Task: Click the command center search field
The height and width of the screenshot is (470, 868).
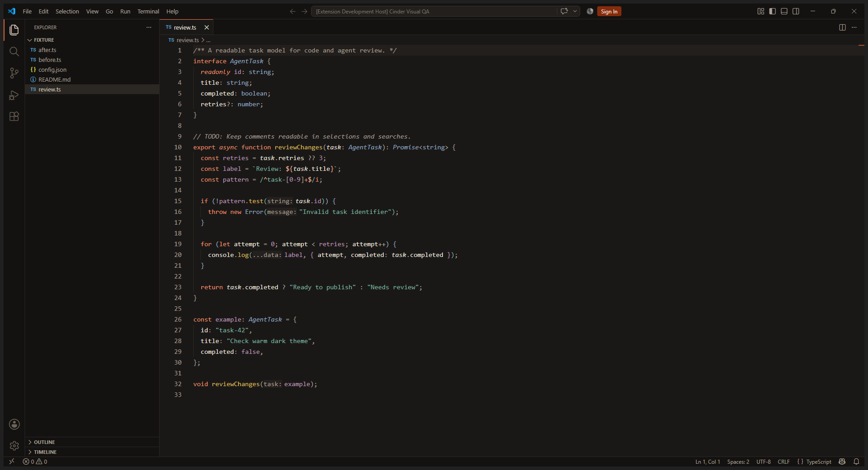Action: tap(434, 11)
